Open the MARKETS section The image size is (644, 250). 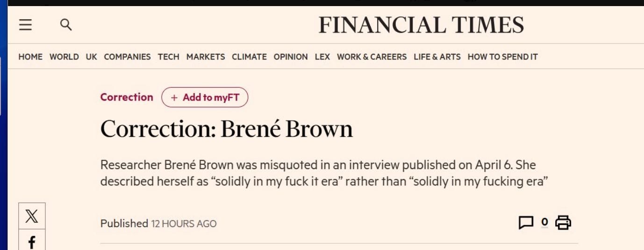point(206,57)
